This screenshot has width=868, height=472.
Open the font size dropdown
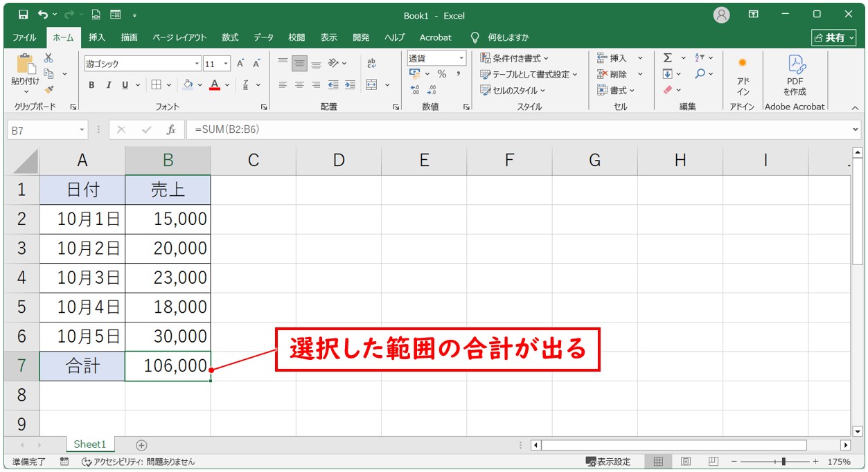[225, 63]
